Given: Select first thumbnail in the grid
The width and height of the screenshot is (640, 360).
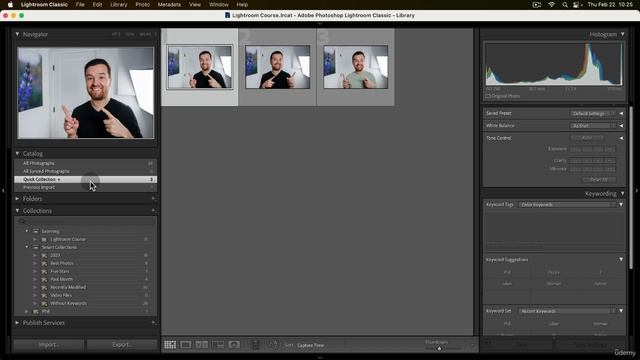Looking at the screenshot, I should click(200, 67).
